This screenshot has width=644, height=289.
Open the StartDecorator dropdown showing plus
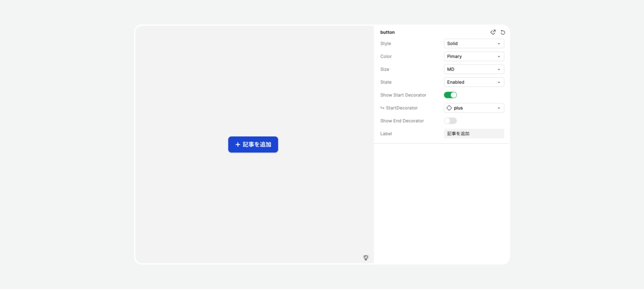474,108
